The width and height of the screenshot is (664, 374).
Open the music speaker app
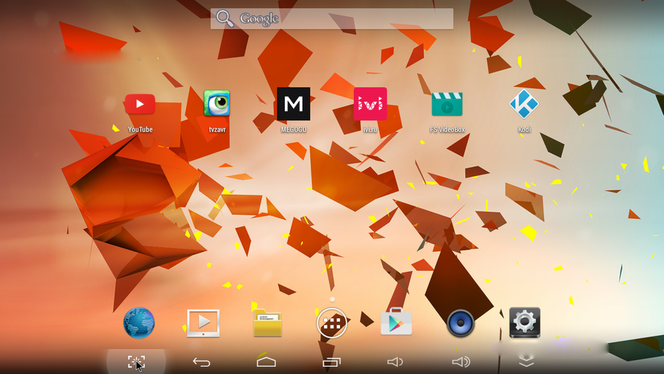pos(461,323)
